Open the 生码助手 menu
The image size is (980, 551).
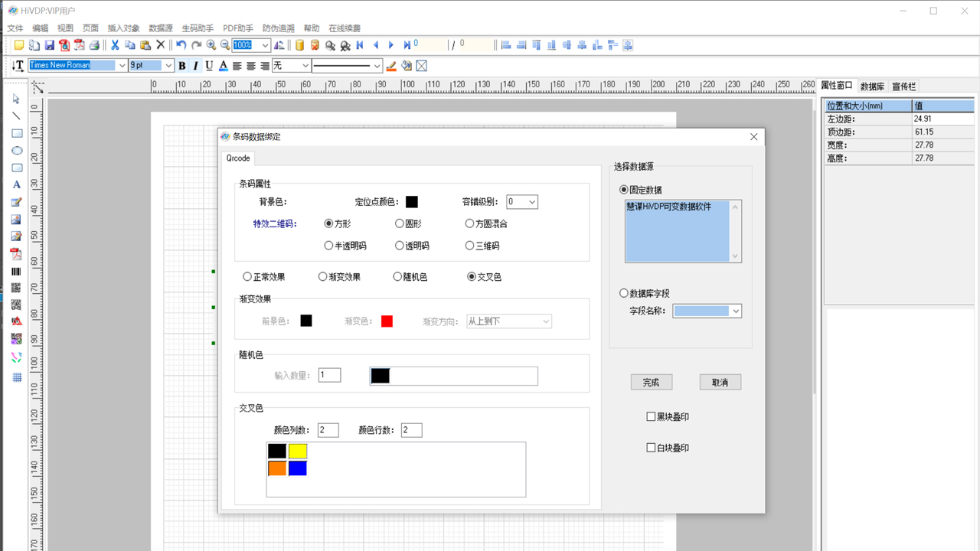[197, 28]
